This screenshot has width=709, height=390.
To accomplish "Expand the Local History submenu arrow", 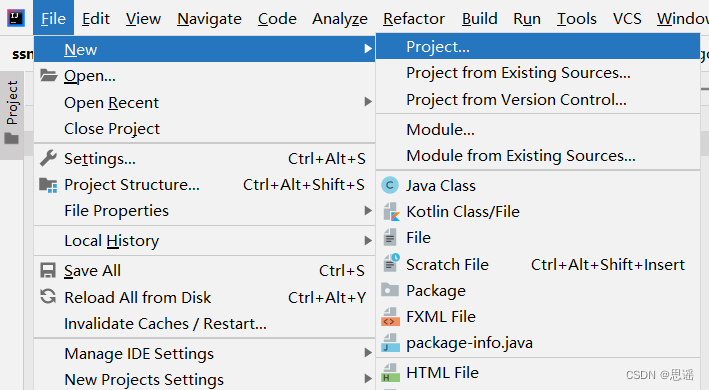I will click(368, 241).
